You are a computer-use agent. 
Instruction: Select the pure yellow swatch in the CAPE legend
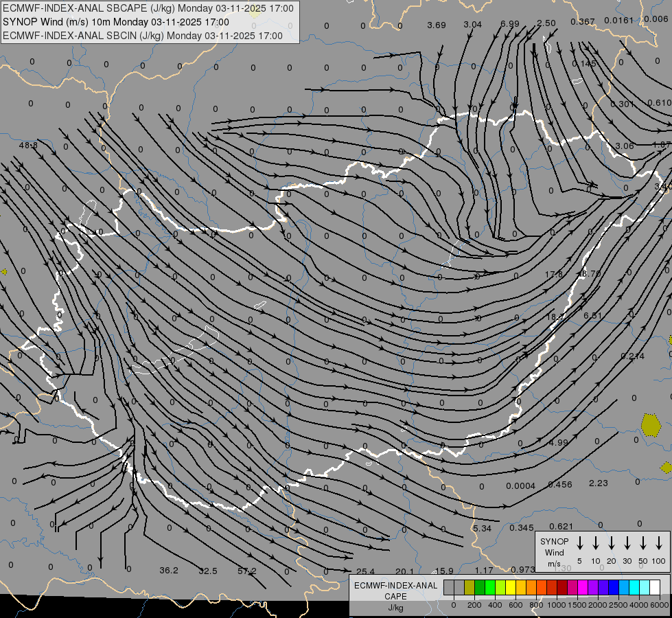pos(511,587)
